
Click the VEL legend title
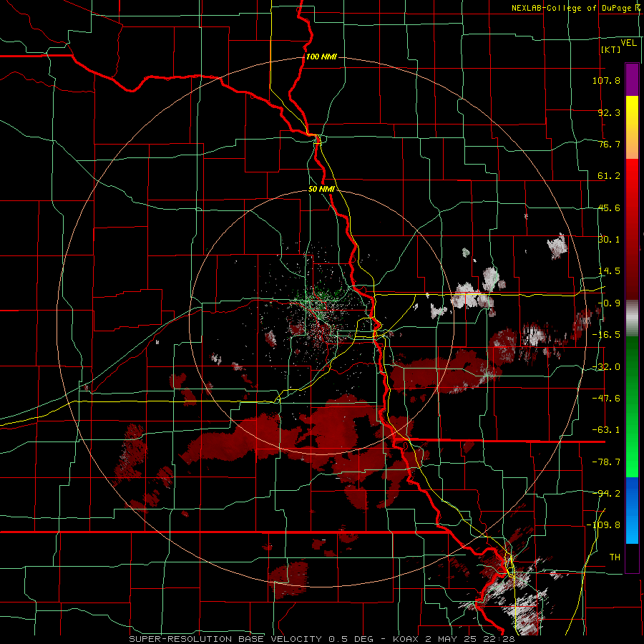coord(628,43)
